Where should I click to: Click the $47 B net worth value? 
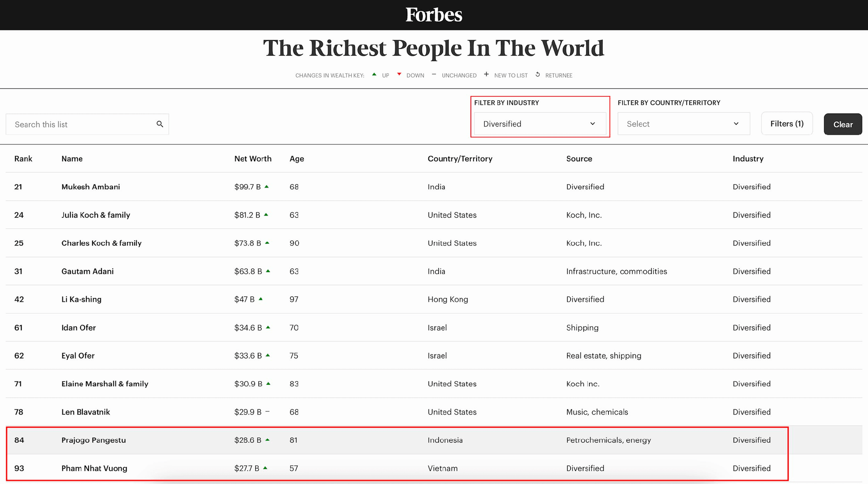pos(244,299)
